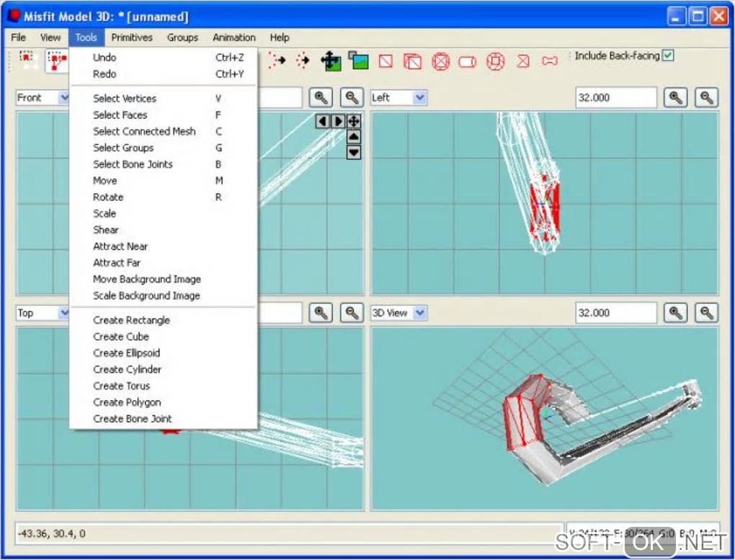Choose the Create Cube toolbar icon
The height and width of the screenshot is (560, 735).
click(412, 61)
